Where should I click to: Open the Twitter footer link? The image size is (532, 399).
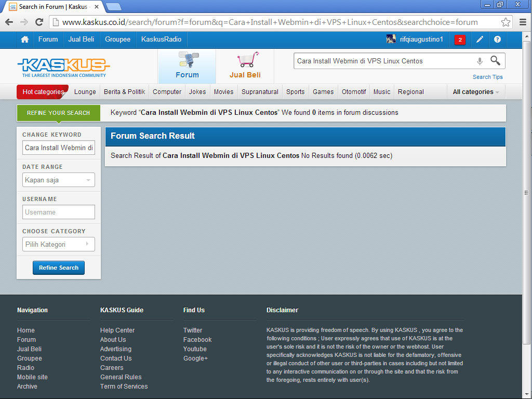[x=193, y=330]
